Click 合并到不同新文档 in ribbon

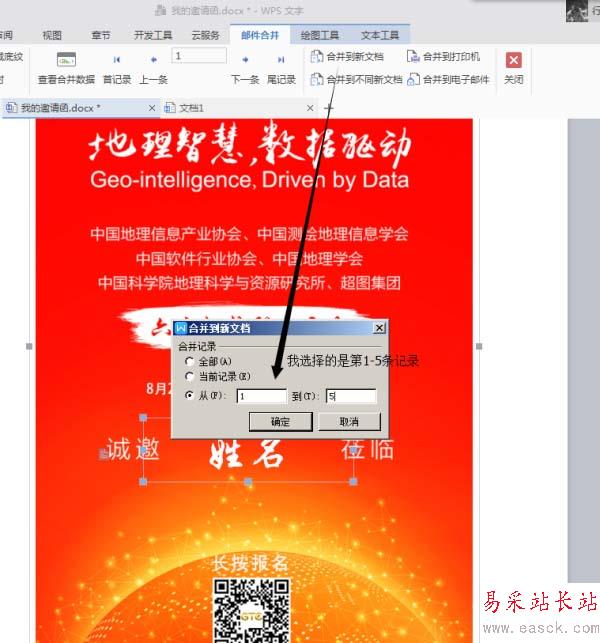(x=356, y=79)
